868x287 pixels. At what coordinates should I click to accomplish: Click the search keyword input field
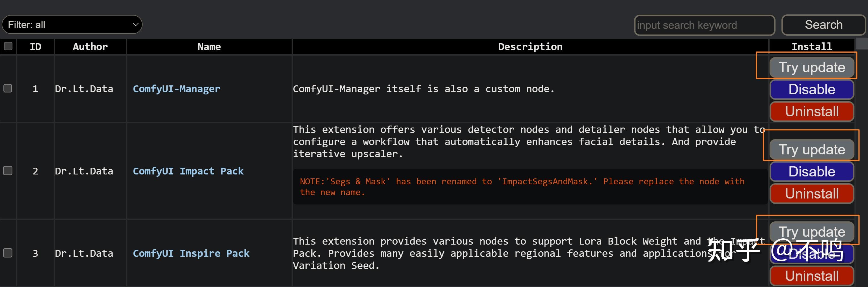[704, 25]
